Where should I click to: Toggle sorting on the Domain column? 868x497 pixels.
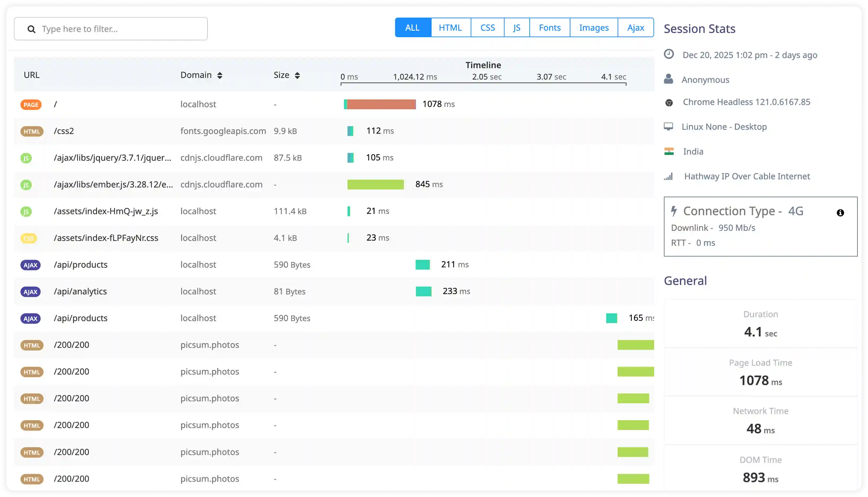point(220,75)
